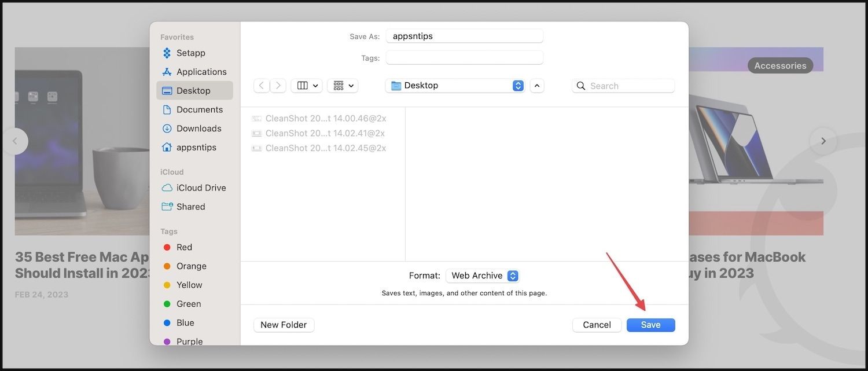Open the appsntips home folder
The image size is (868, 371).
tap(196, 148)
